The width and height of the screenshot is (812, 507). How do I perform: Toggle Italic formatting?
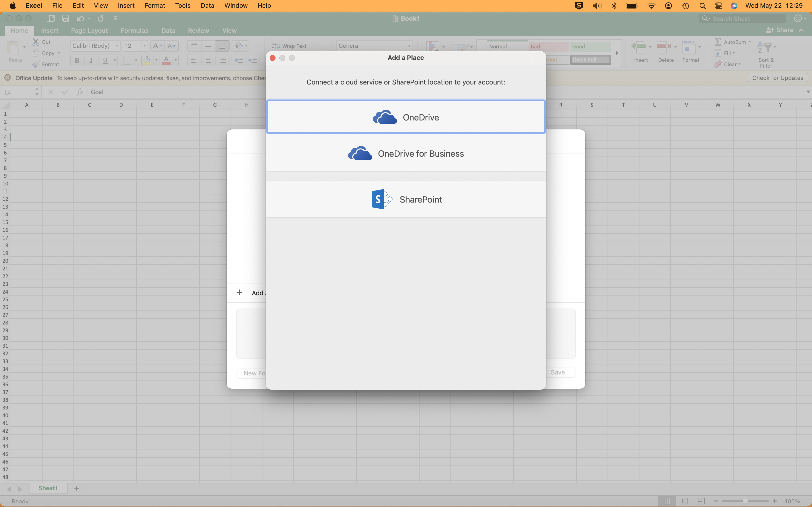(91, 60)
